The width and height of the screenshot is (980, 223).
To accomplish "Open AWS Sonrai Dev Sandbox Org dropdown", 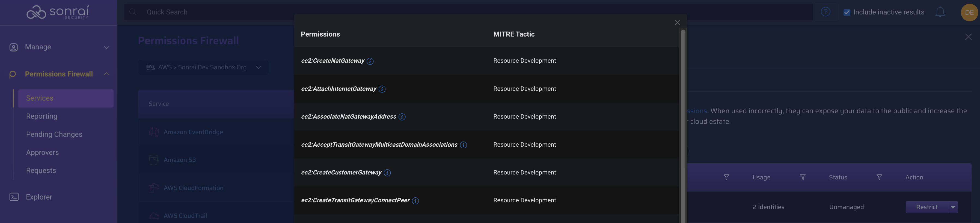I will click(203, 67).
